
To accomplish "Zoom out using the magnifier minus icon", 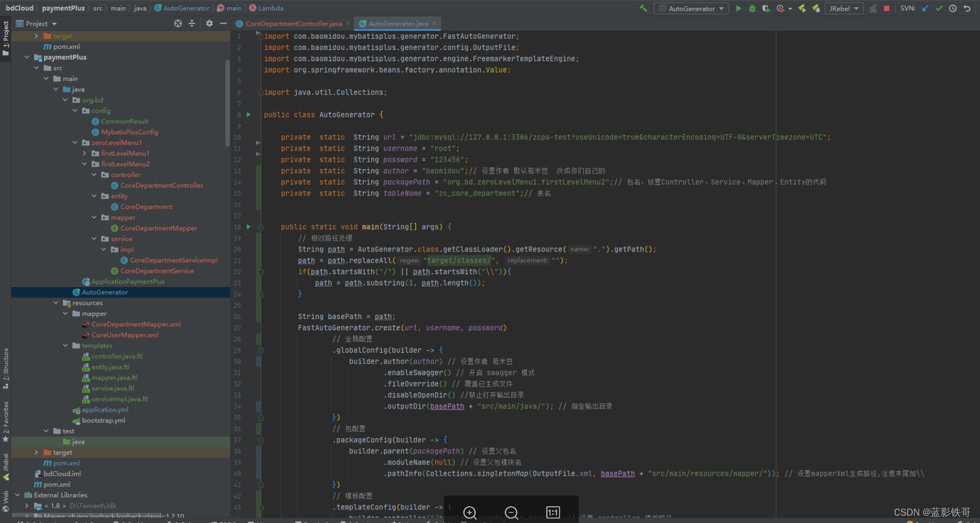I will pyautogui.click(x=511, y=512).
